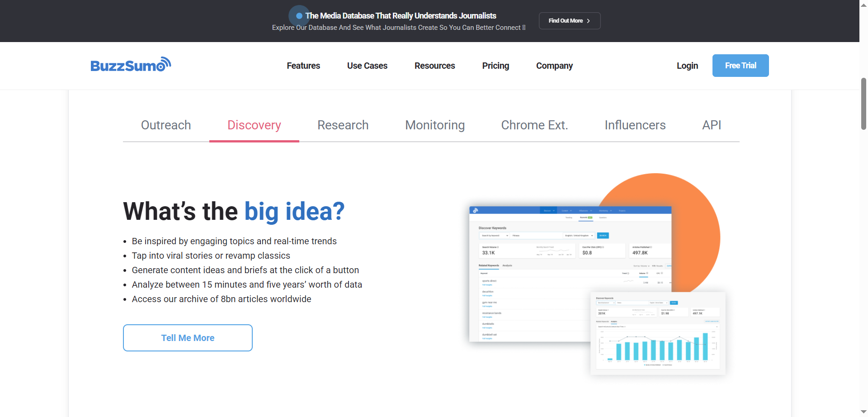Switch to the Research tab
868x417 pixels.
(x=343, y=125)
